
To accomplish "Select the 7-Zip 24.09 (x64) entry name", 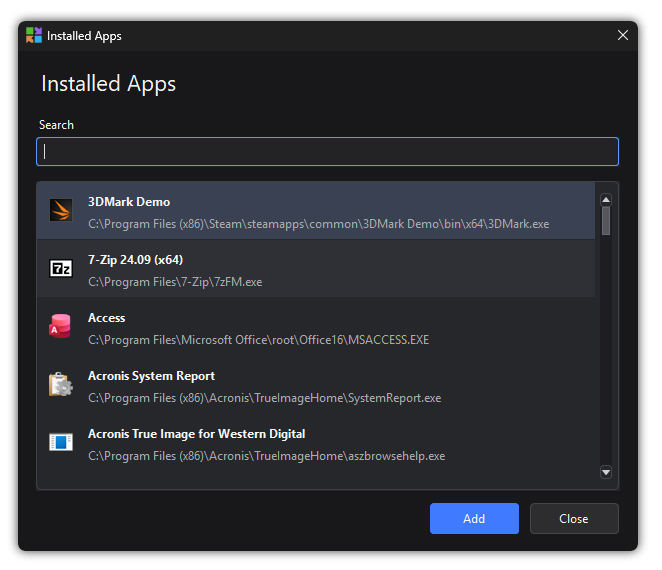I will (136, 260).
